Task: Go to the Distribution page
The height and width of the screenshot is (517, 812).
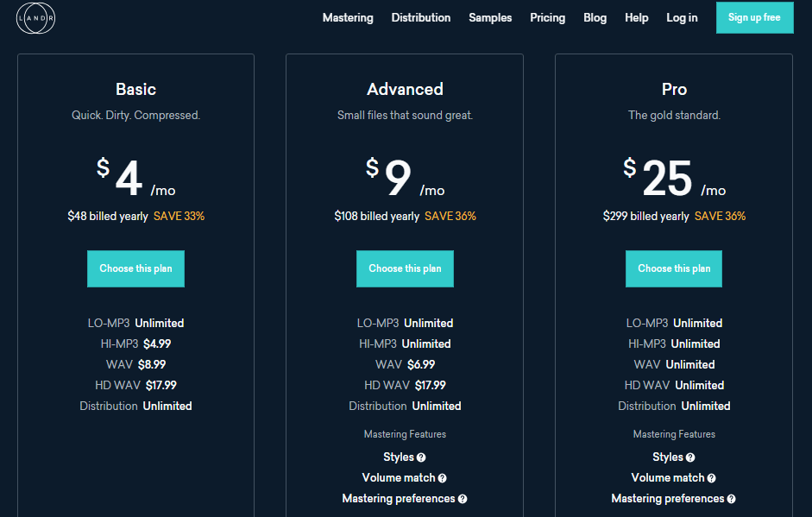Action: click(x=420, y=17)
